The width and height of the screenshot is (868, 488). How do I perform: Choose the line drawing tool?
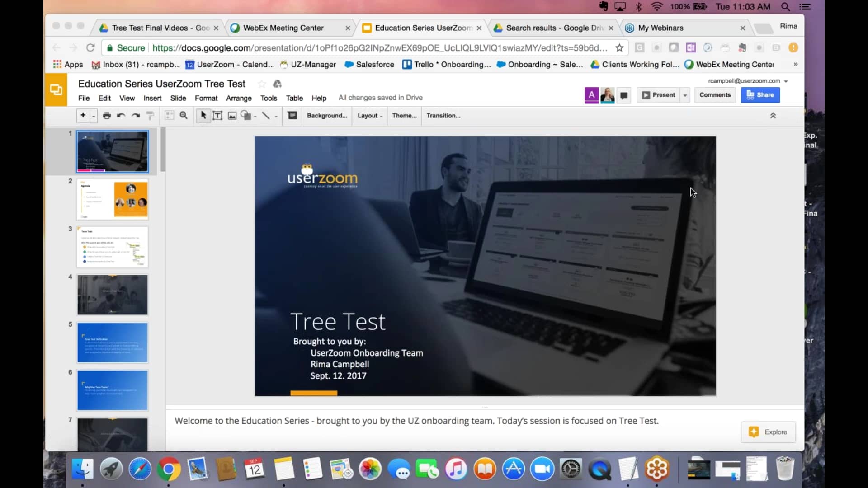point(266,116)
